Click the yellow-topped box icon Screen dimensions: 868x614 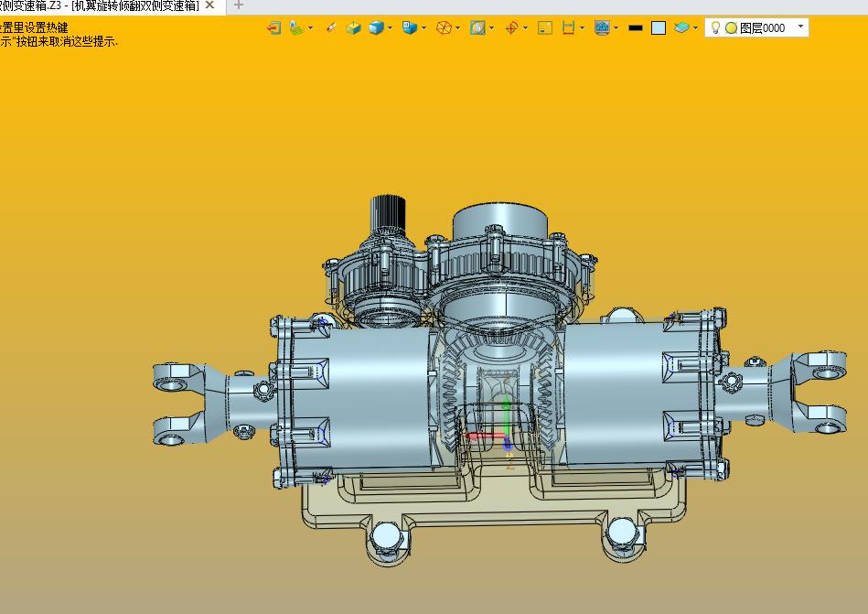353,28
